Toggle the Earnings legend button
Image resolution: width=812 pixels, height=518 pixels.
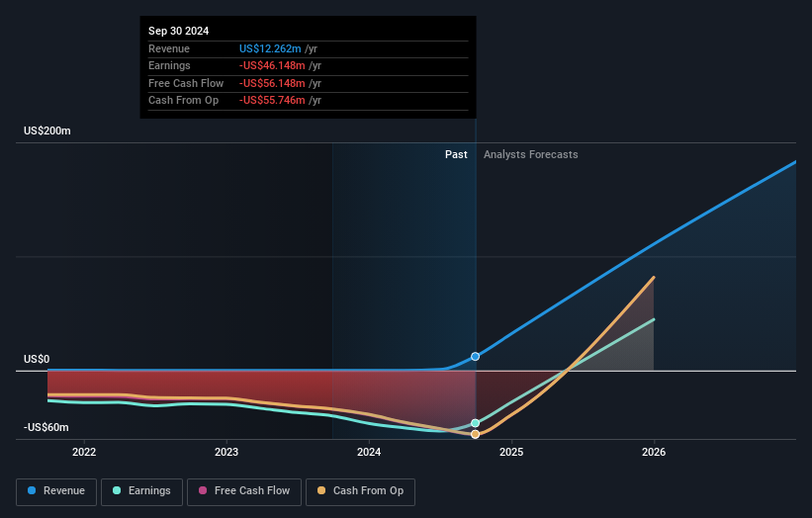[141, 491]
